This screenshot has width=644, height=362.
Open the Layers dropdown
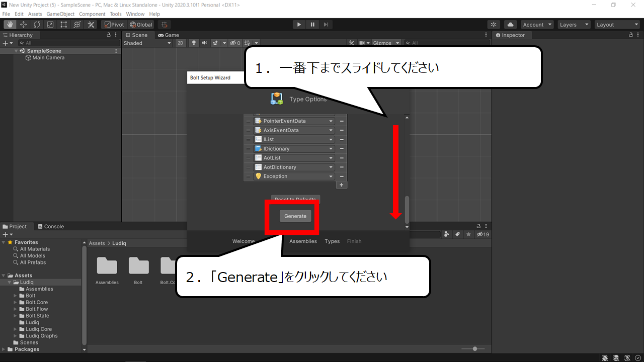[x=574, y=25]
